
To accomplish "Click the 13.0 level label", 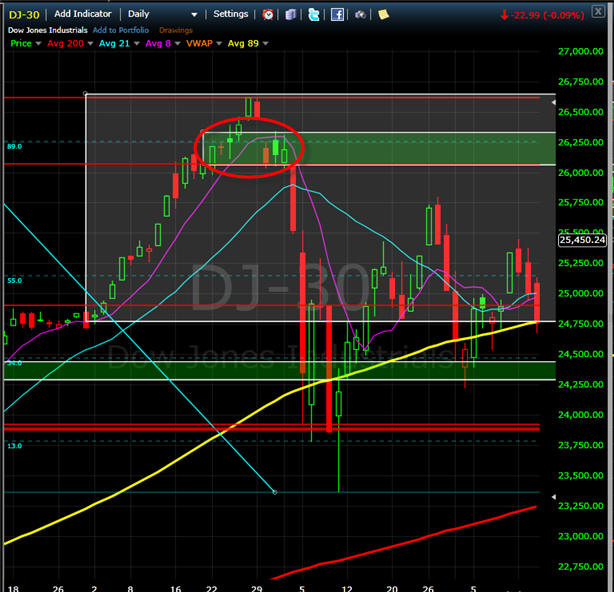I will [14, 446].
